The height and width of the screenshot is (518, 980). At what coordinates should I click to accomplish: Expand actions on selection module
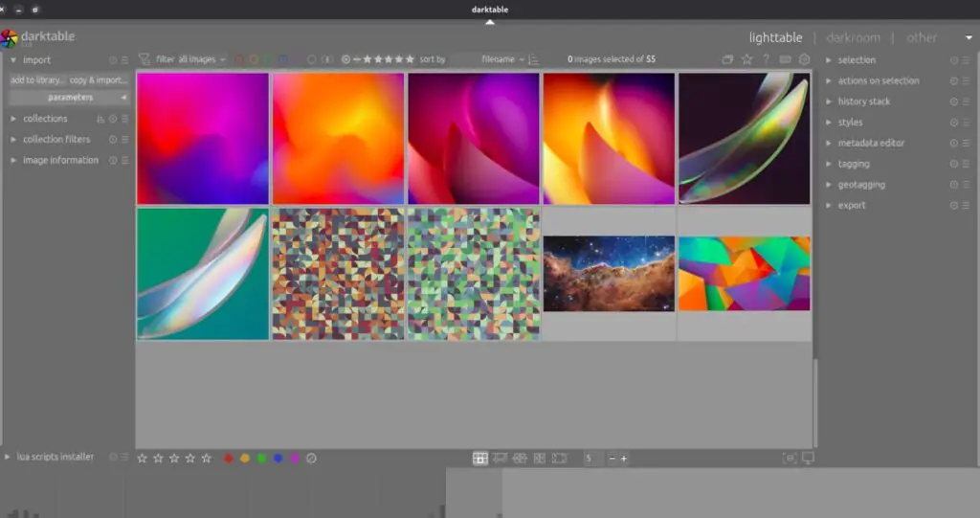click(829, 80)
